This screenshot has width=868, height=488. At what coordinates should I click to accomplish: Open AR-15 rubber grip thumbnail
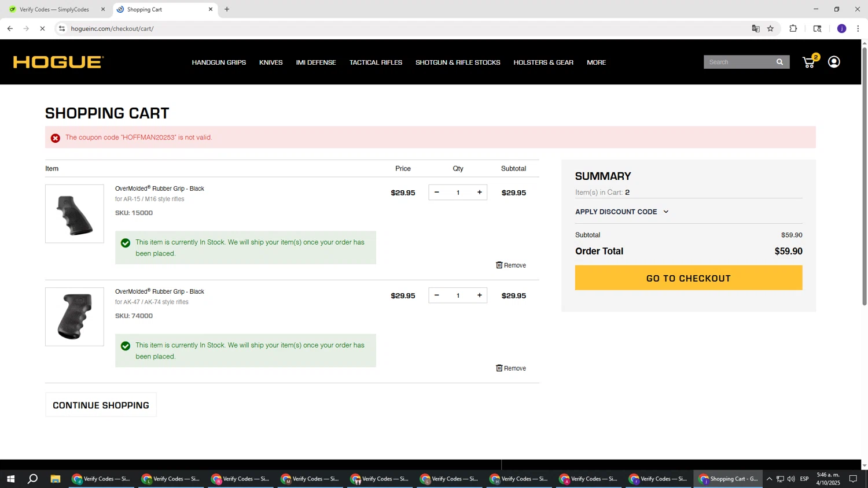pyautogui.click(x=75, y=214)
